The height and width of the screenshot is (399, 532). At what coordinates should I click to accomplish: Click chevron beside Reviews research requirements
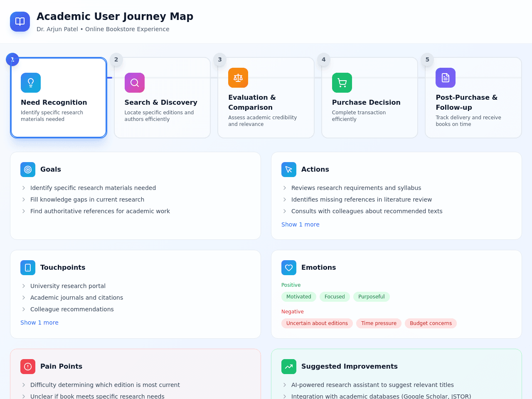(285, 188)
